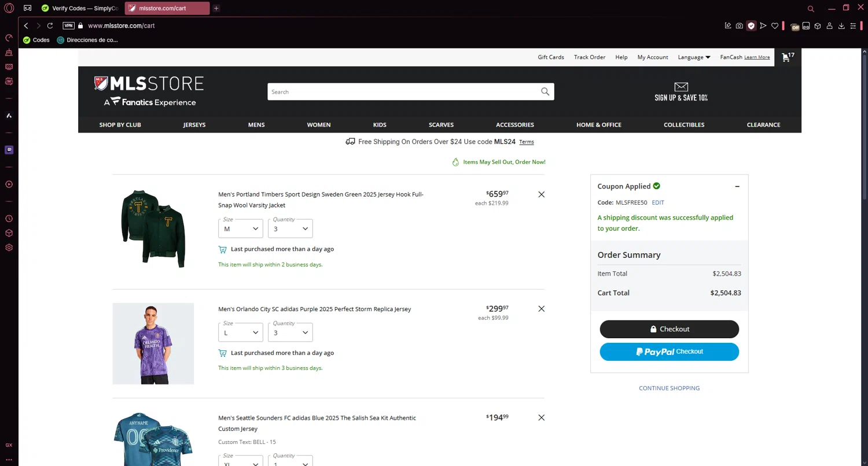Open the Downloads icon in toolbar
The height and width of the screenshot is (466, 868).
pos(841,25)
